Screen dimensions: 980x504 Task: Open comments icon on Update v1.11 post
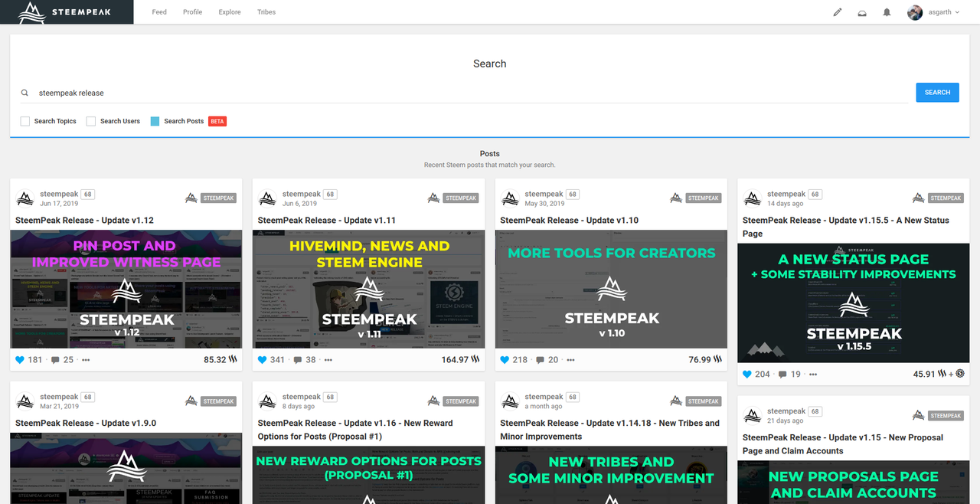(298, 360)
